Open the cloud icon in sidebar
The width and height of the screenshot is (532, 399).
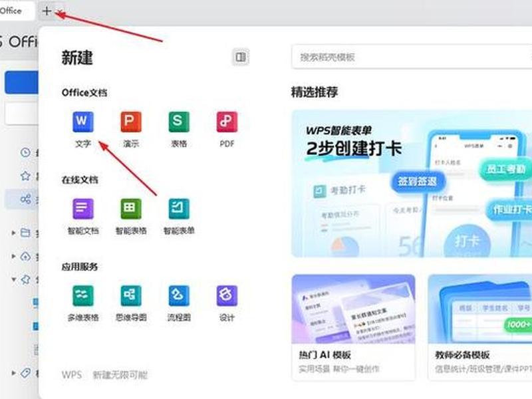coord(25,257)
